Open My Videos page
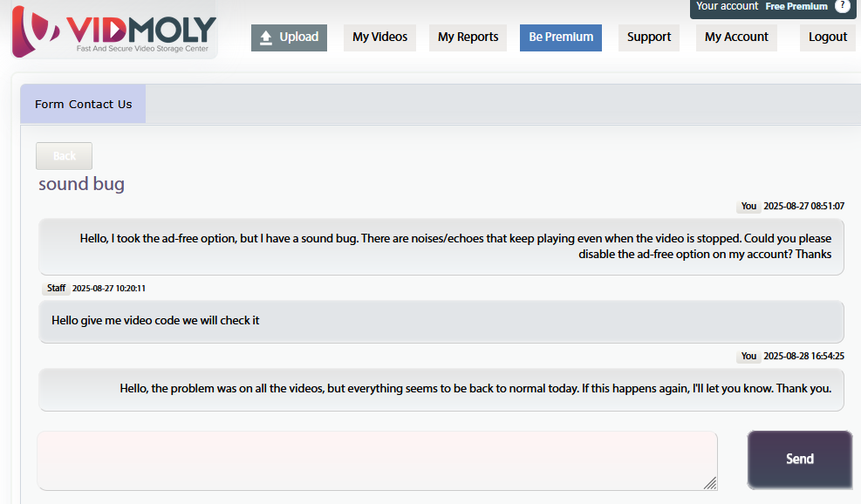Image resolution: width=861 pixels, height=504 pixels. [379, 37]
